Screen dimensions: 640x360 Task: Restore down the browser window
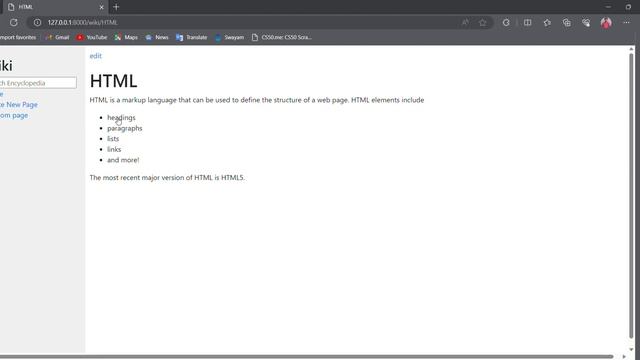628,7
